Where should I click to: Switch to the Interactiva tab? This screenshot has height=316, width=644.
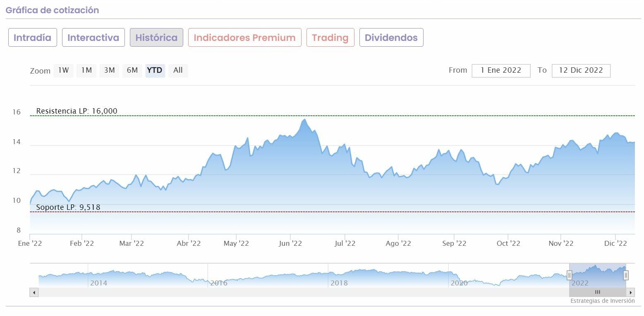tap(93, 38)
